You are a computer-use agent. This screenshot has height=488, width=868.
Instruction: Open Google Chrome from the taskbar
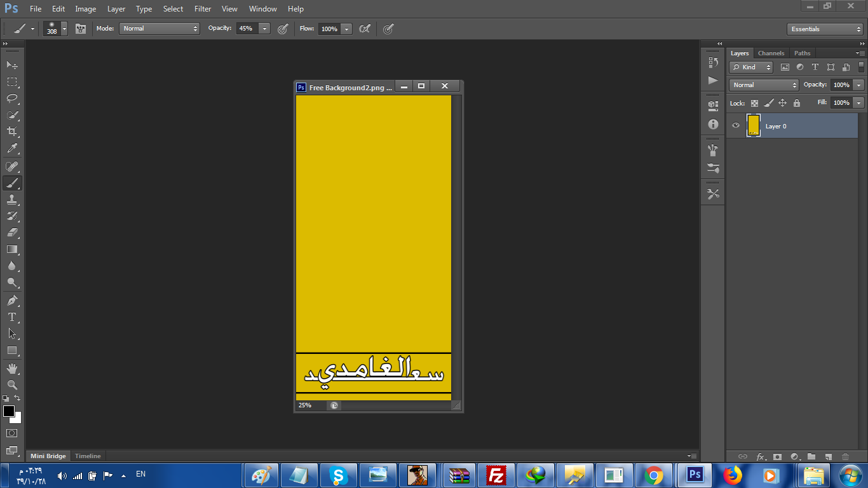pos(653,475)
